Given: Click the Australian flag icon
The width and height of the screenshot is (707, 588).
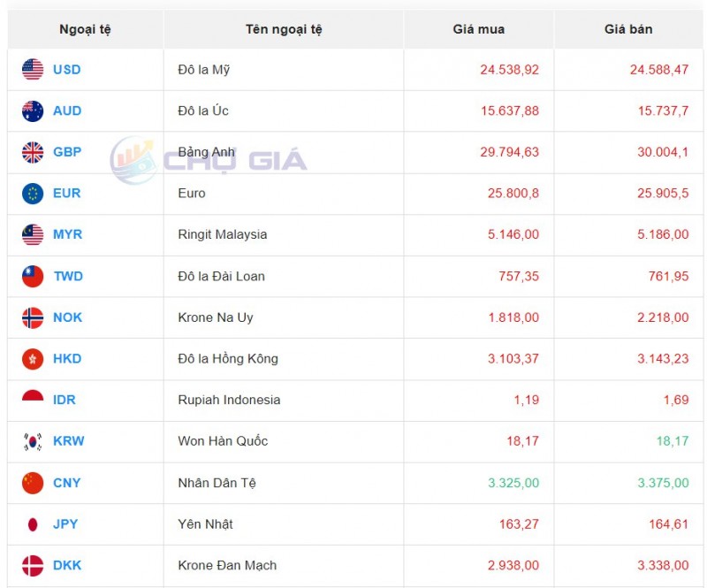Looking at the screenshot, I should click(x=33, y=111).
